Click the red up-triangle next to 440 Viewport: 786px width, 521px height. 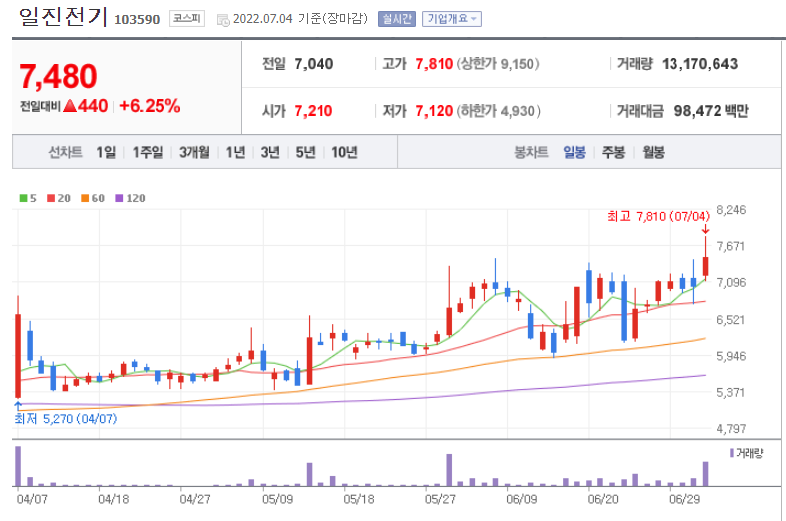tap(70, 105)
